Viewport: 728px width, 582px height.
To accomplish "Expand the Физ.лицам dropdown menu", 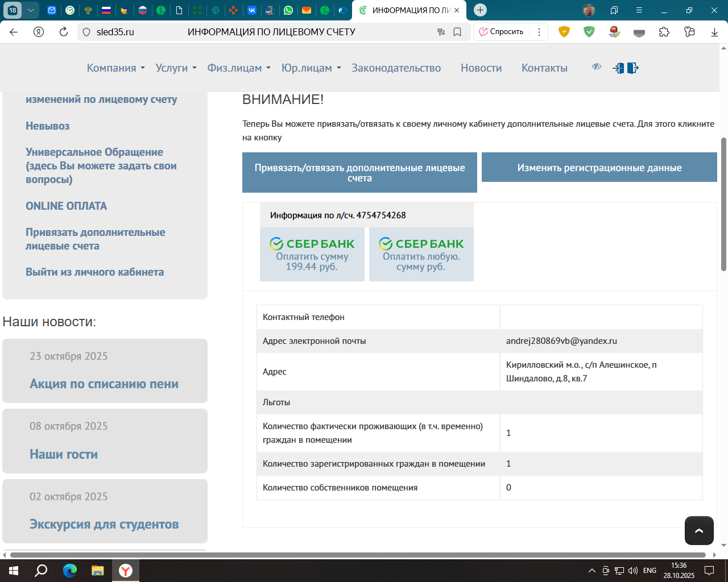I will point(238,68).
